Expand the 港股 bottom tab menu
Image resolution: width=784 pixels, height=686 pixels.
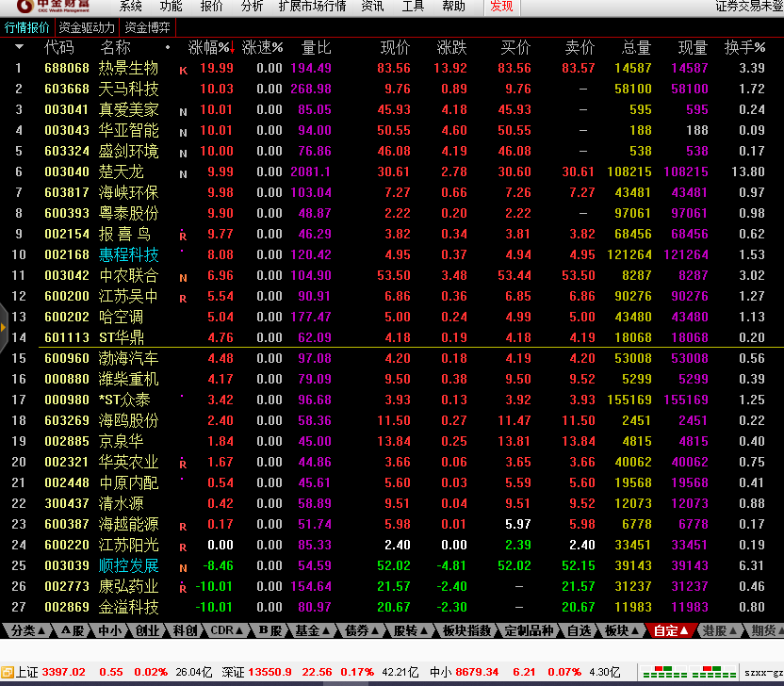coord(720,630)
